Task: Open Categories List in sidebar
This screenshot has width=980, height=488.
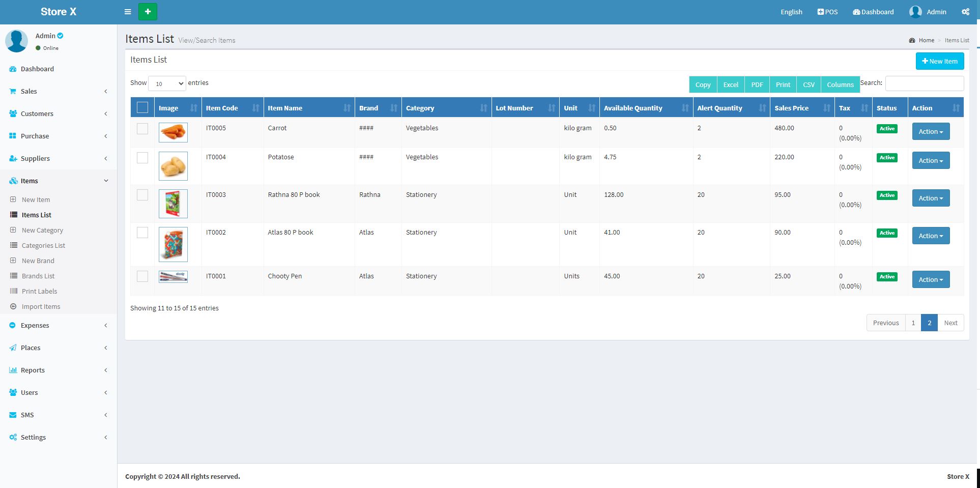Action: pyautogui.click(x=43, y=246)
